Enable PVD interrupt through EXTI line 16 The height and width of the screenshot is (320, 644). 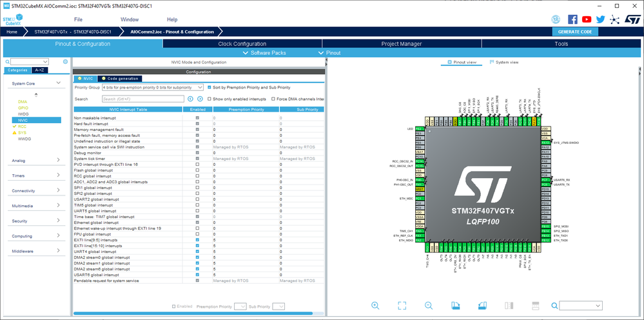pos(197,165)
